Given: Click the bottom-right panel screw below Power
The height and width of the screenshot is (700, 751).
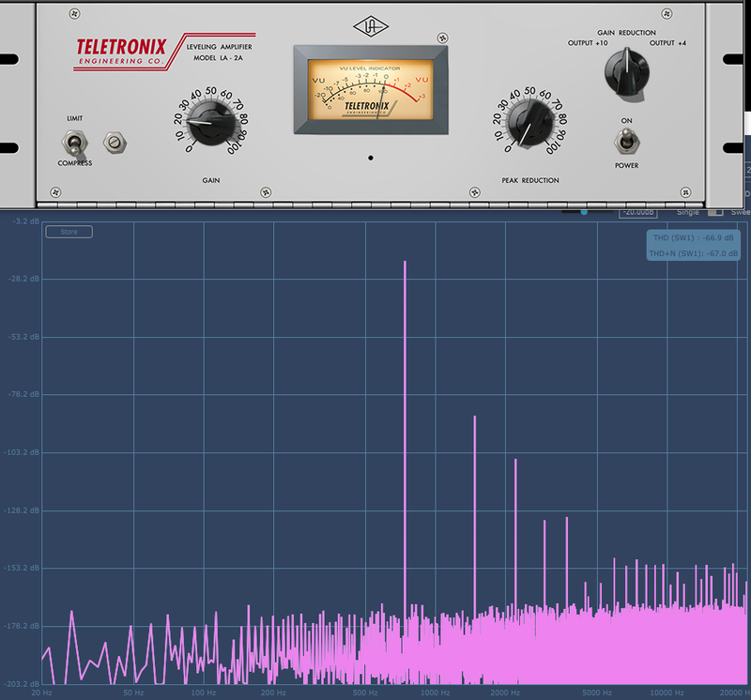Looking at the screenshot, I should point(686,192).
